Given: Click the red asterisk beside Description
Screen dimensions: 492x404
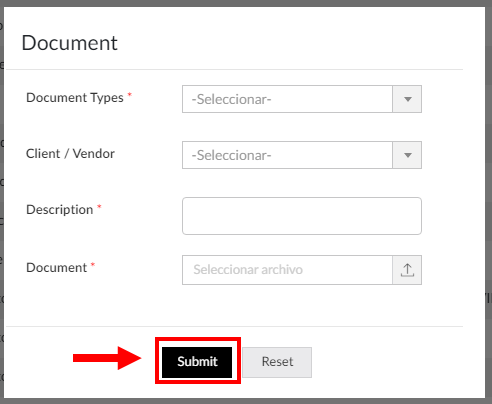Looking at the screenshot, I should pyautogui.click(x=99, y=207).
